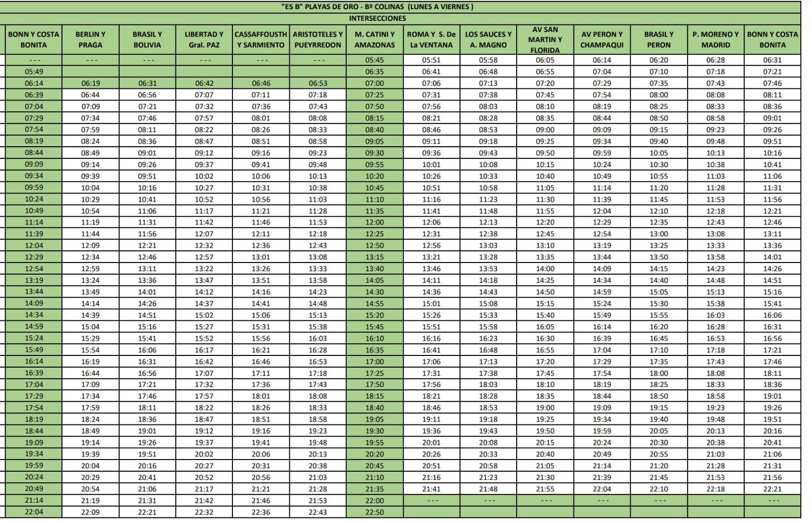This screenshot has width=812, height=523.
Task: Click the INTERSECCIONES header row
Action: click(x=377, y=18)
